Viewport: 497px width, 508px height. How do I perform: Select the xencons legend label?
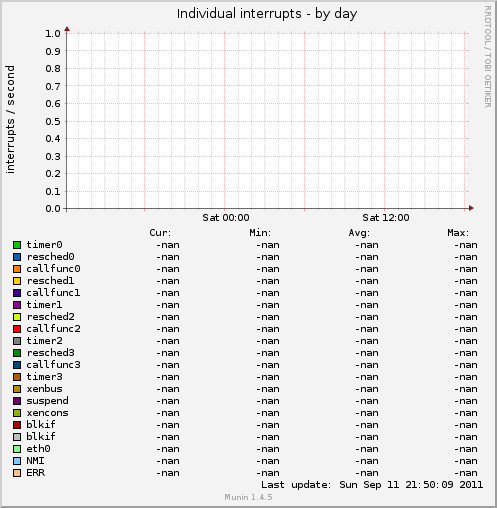click(x=47, y=413)
